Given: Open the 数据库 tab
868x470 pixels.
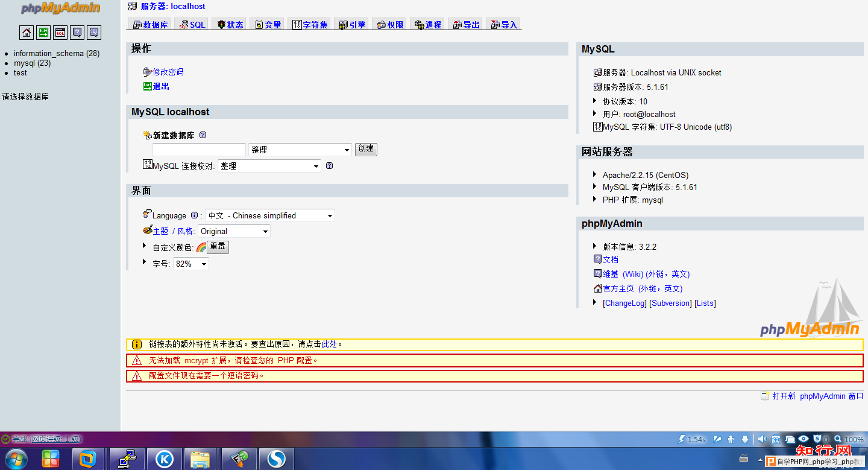Looking at the screenshot, I should (x=150, y=25).
